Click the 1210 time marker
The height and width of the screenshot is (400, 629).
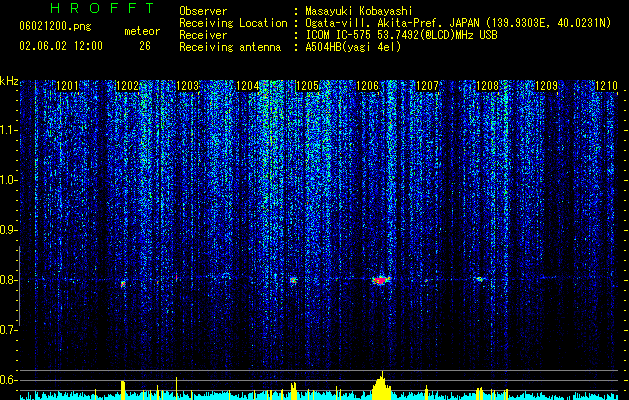[607, 86]
